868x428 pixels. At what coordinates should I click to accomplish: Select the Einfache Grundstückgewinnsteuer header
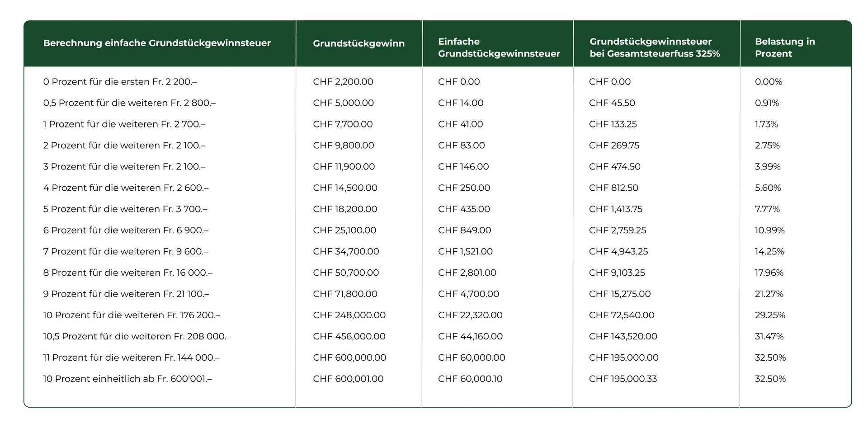pos(499,47)
